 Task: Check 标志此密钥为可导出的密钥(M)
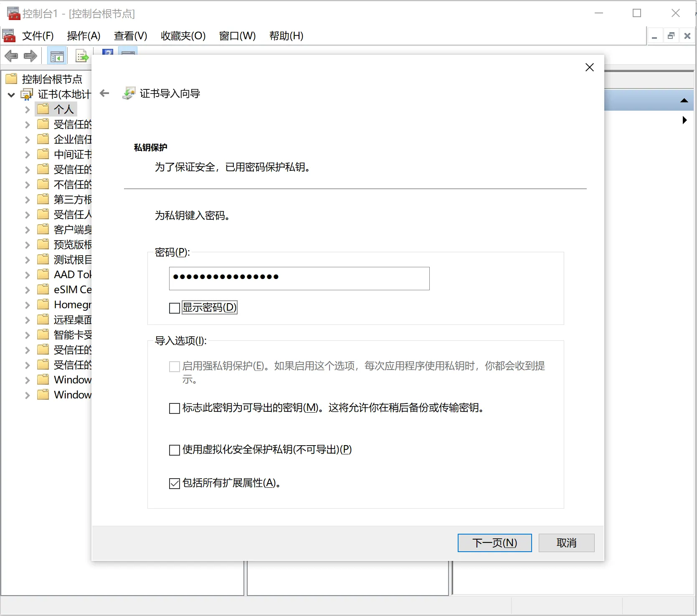point(175,408)
